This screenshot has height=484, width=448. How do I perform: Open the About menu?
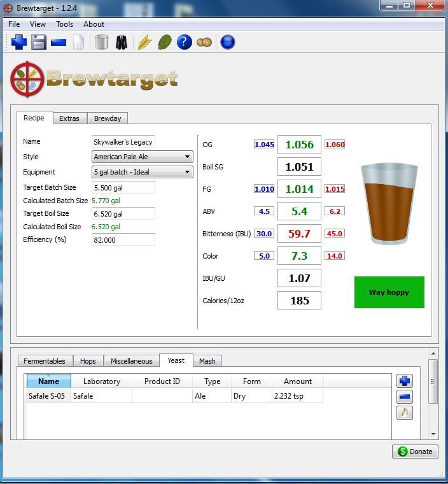(94, 24)
